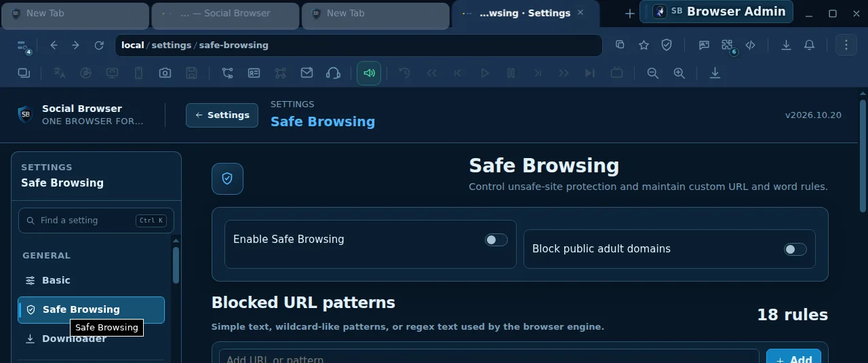Reload the current page
The image size is (868, 363).
[99, 45]
